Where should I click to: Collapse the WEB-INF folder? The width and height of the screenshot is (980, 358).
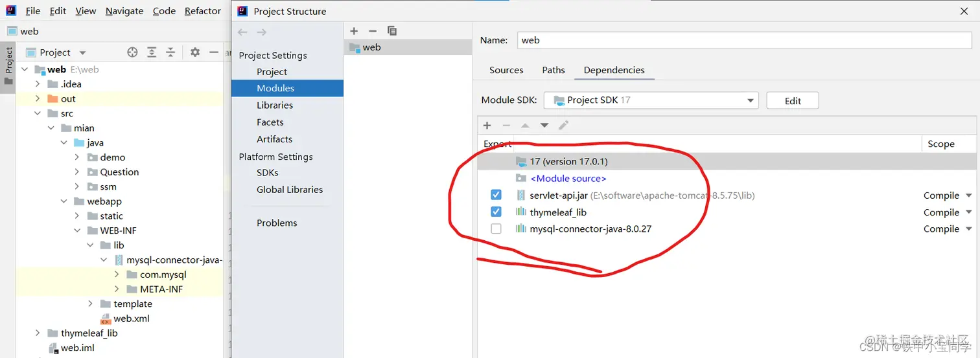click(77, 230)
